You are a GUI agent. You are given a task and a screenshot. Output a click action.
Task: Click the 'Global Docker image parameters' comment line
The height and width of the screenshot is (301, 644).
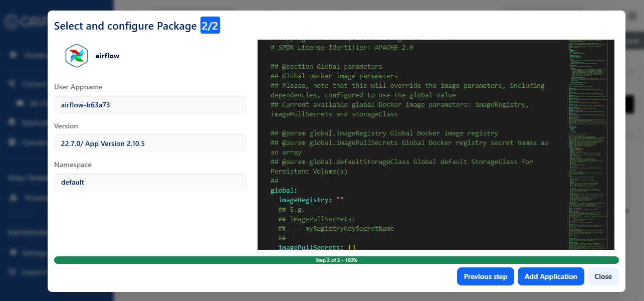coord(334,76)
